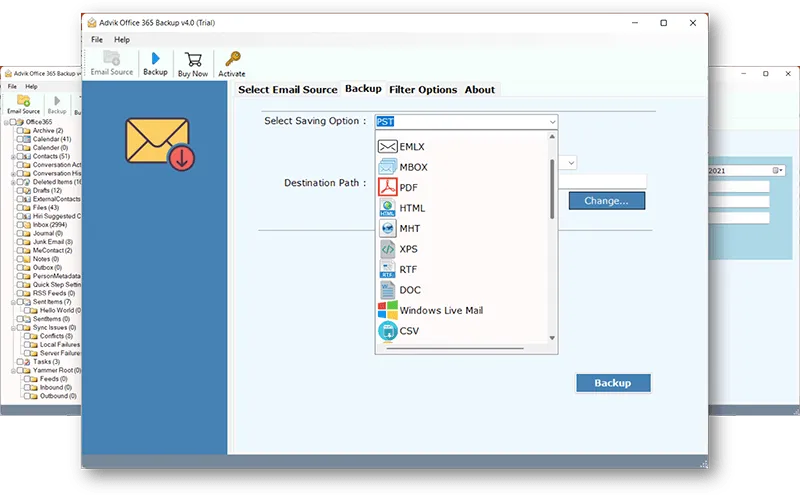
Task: Switch to Select Email Source tab
Action: pos(288,90)
